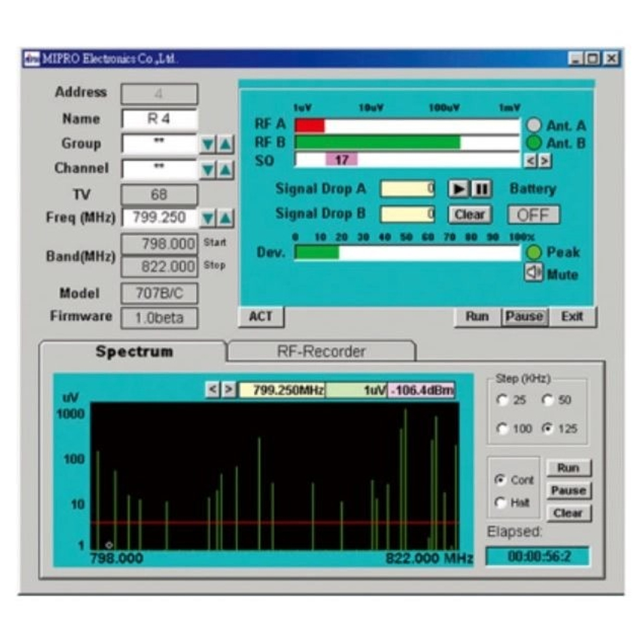
Task: Click the SO squelch bar showing 17
Action: coord(407,159)
